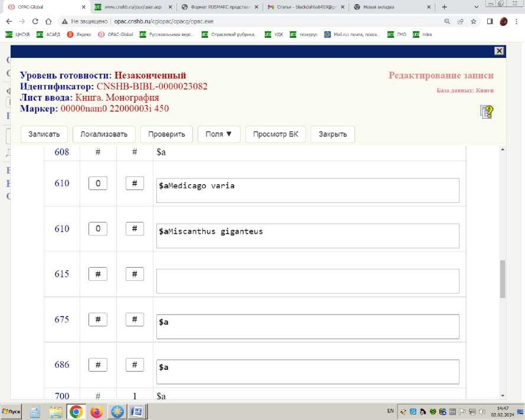Edit second indicator of Miscanthus giganteus row
The height and width of the screenshot is (420, 525).
[x=134, y=229]
